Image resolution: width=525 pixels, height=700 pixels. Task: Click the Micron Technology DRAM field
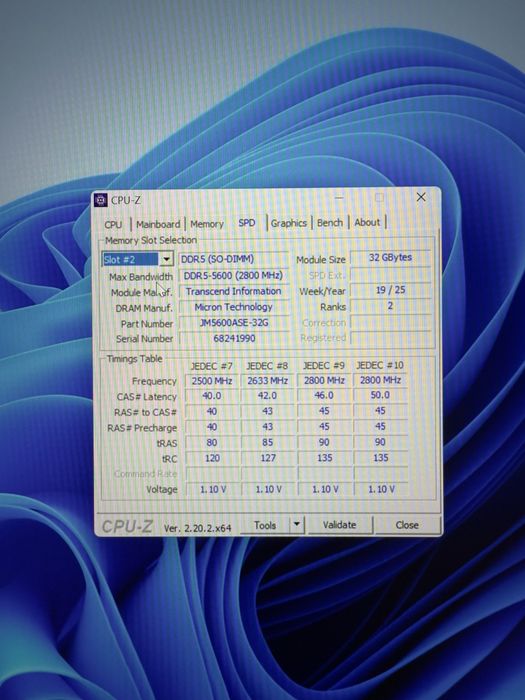233,307
